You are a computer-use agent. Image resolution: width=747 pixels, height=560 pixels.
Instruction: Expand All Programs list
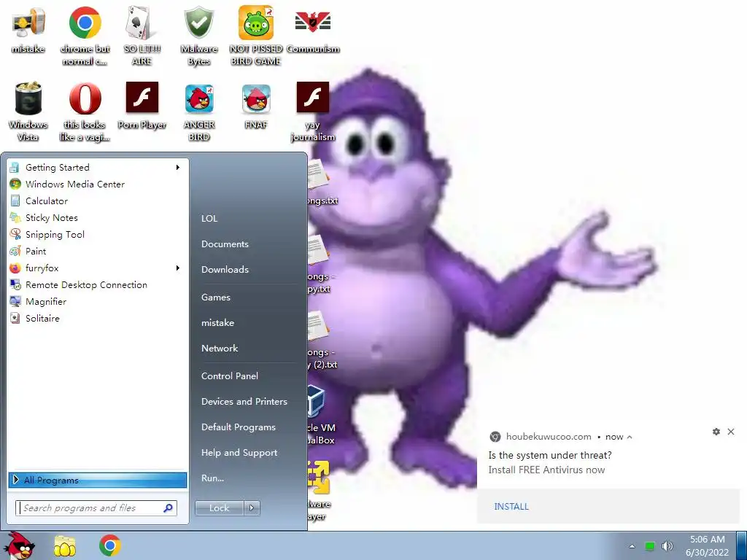tap(98, 480)
